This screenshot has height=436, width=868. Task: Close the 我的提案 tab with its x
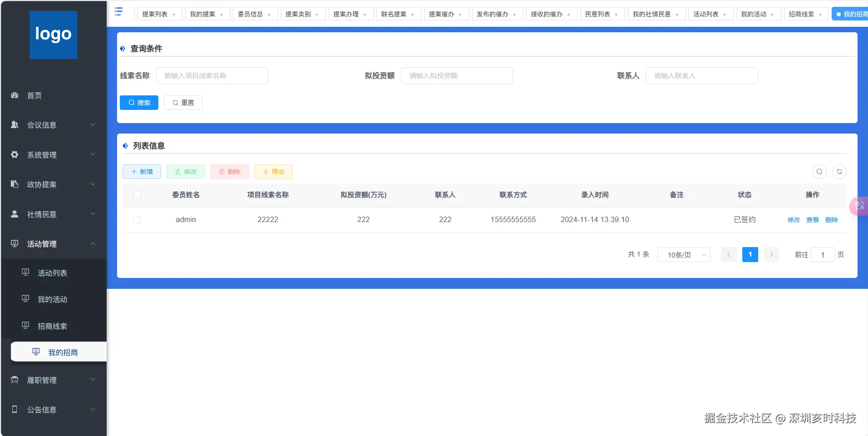[x=221, y=15]
